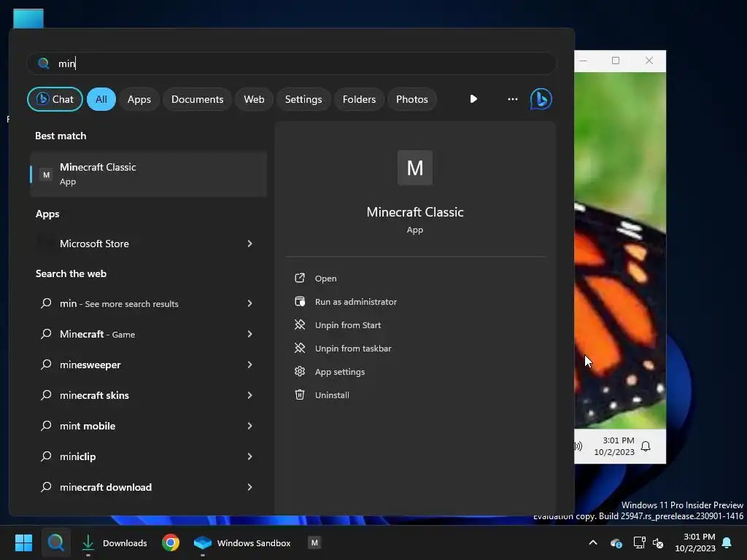Launch Google Chrome from taskbar
Image resolution: width=747 pixels, height=560 pixels.
(x=171, y=542)
